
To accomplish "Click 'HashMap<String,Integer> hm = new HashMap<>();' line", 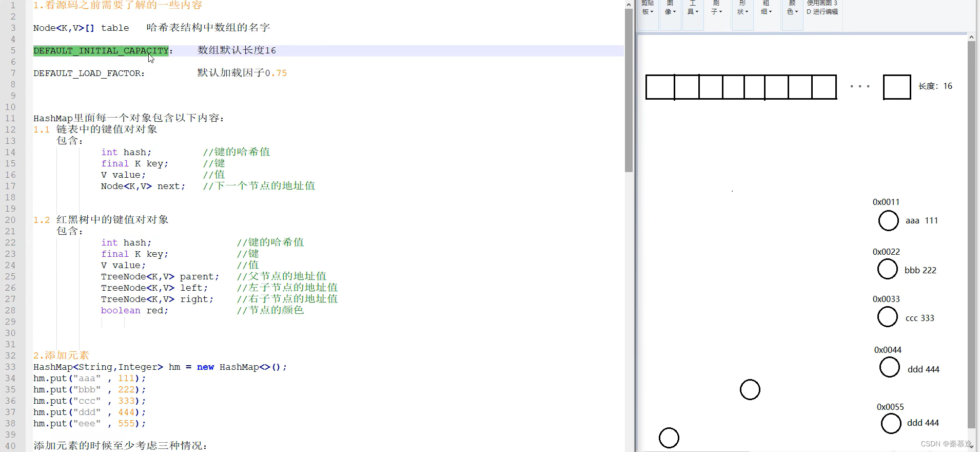I will [x=160, y=367].
